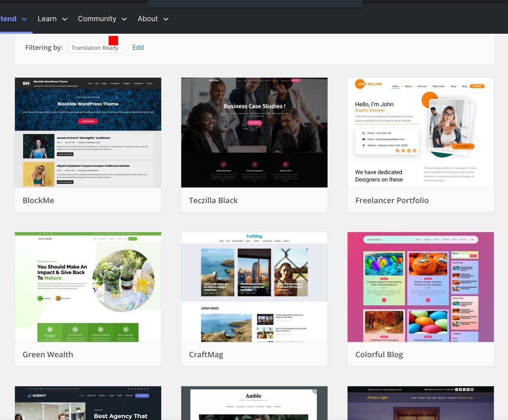Open the Portico Light theme preview
Screen dimensions: 508x420
[421, 403]
